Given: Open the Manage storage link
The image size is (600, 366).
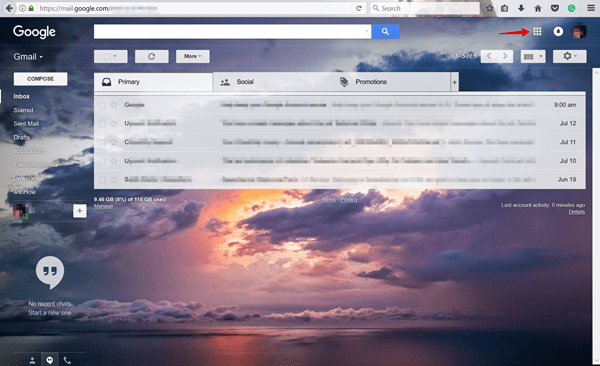Looking at the screenshot, I should (103, 206).
